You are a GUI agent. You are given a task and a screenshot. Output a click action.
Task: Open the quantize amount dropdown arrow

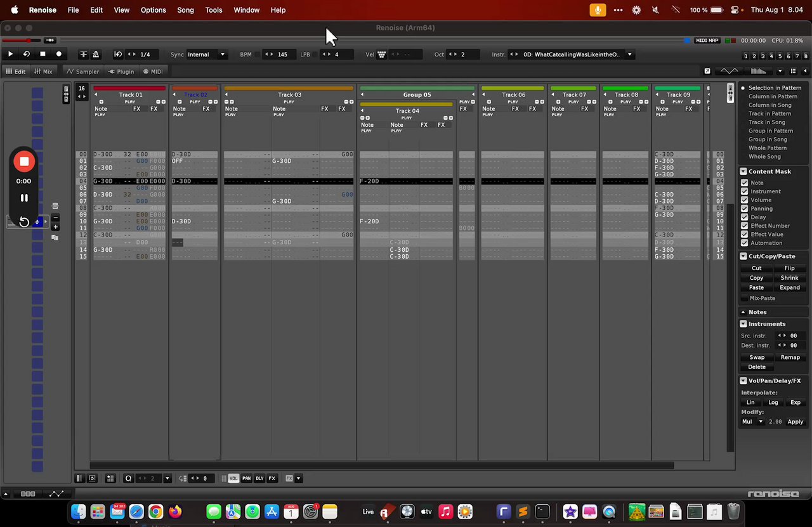click(167, 479)
